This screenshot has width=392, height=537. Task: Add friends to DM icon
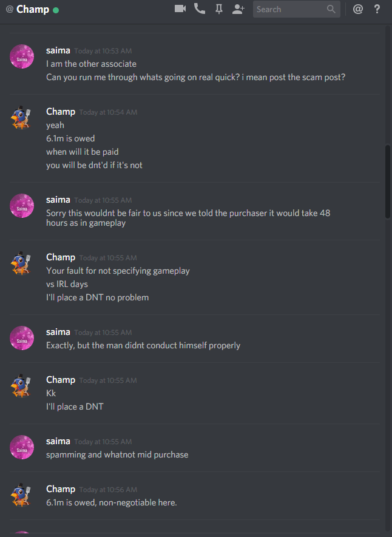(238, 9)
